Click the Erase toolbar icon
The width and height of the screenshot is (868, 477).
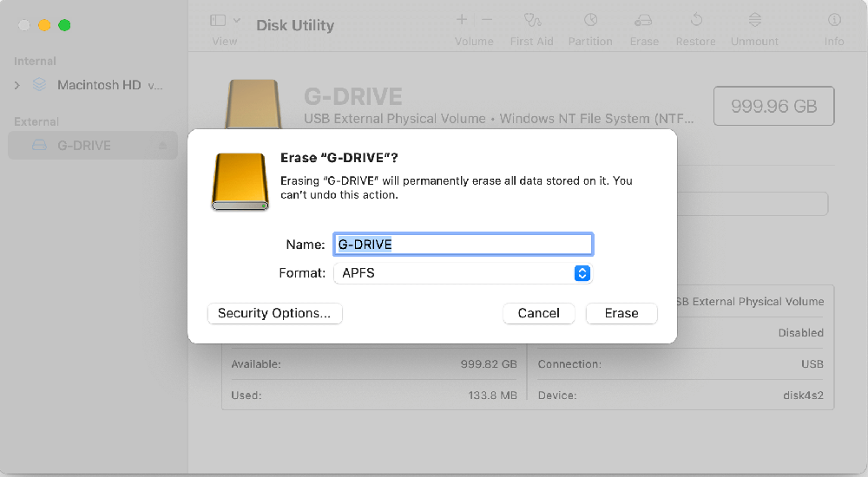point(643,21)
